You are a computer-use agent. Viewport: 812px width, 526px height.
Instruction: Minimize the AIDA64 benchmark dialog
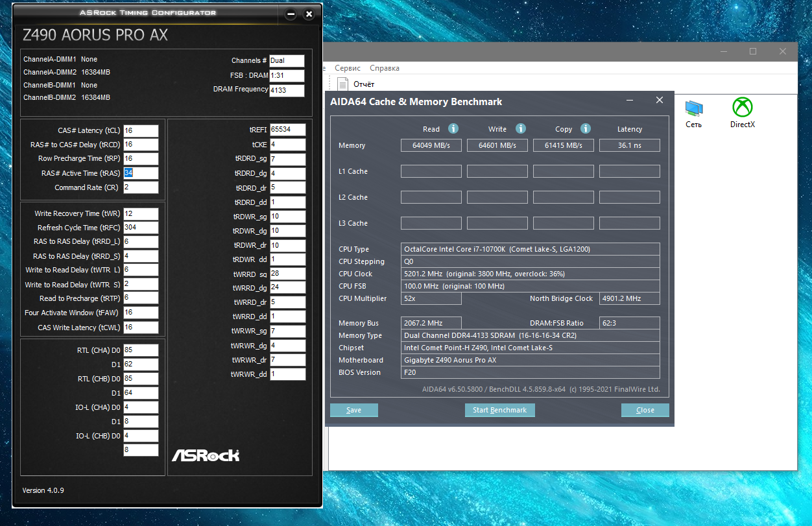[x=630, y=100]
